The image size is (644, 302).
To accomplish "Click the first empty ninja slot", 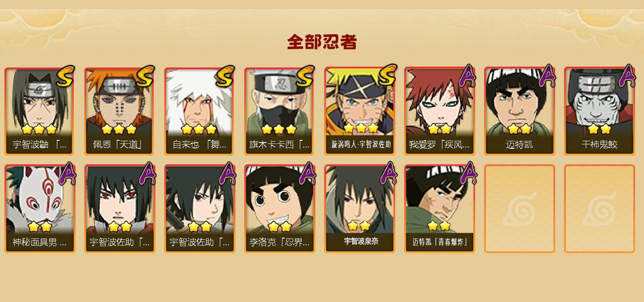I will [520, 209].
